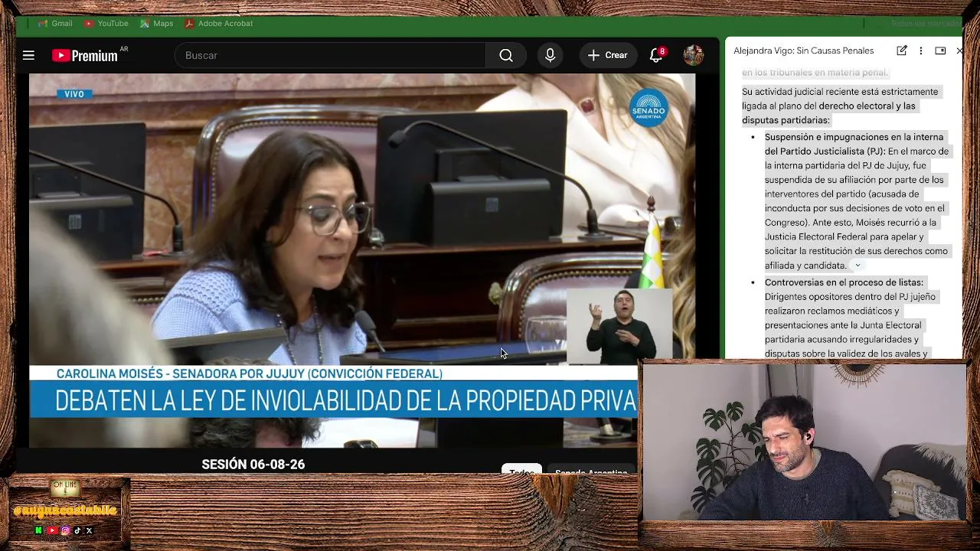Viewport: 980px width, 551px height.
Task: Close the Alejandra Vigo side panel
Action: pos(959,51)
